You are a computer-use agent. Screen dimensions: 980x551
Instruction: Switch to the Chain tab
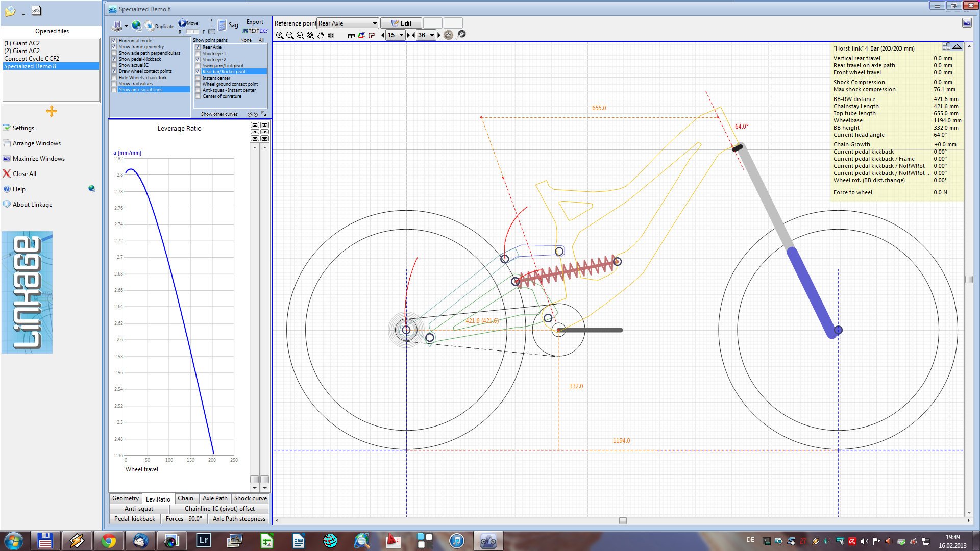coord(185,498)
